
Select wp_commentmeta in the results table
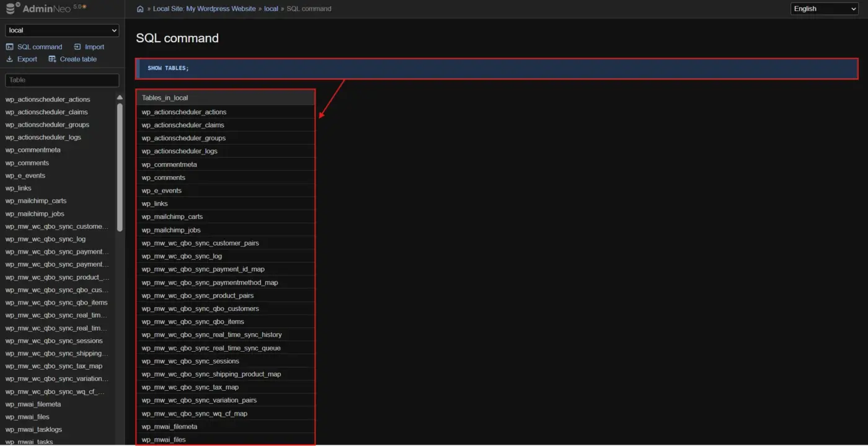(226, 165)
